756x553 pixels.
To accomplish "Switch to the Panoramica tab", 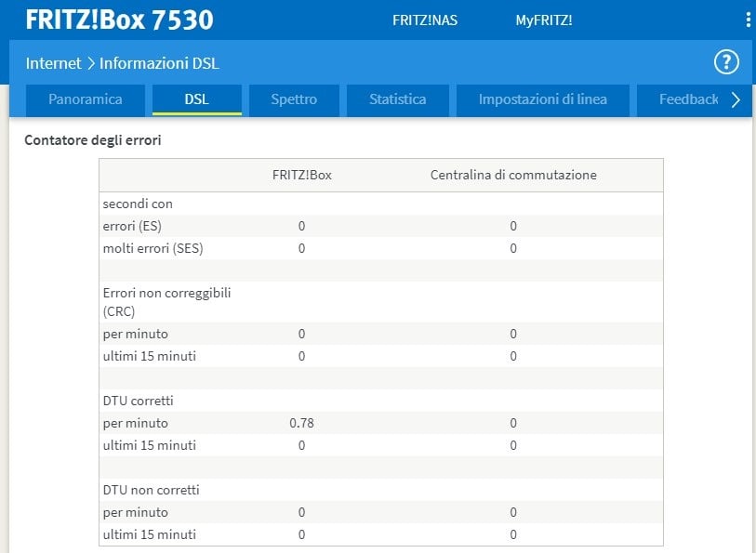I will [x=86, y=99].
